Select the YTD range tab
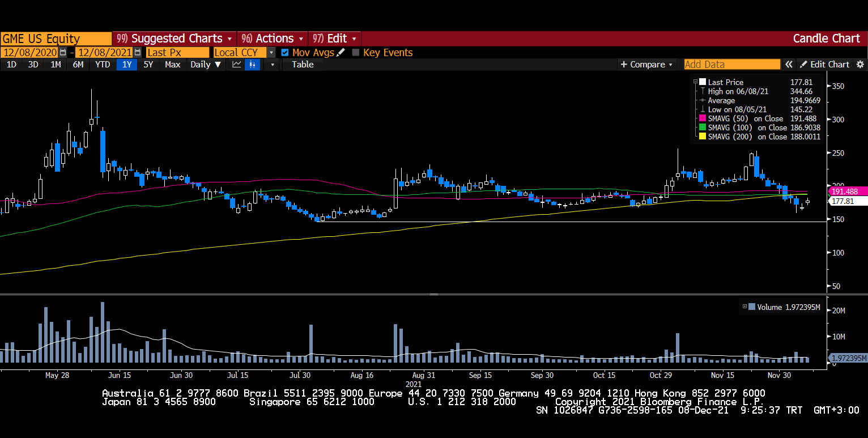The image size is (868, 438). (103, 65)
